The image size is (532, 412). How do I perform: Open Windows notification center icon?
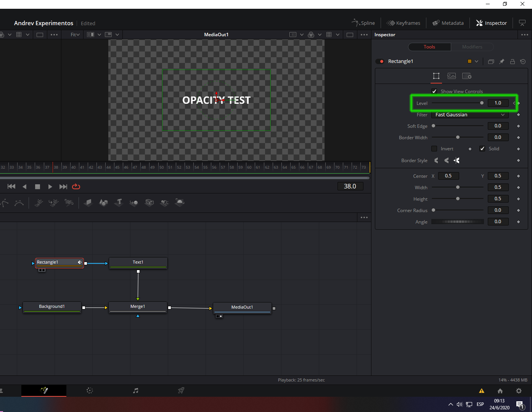point(520,405)
